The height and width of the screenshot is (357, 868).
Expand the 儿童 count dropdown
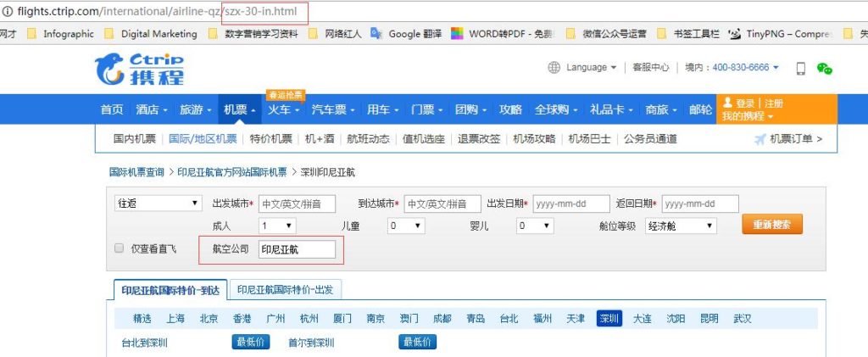(x=406, y=226)
